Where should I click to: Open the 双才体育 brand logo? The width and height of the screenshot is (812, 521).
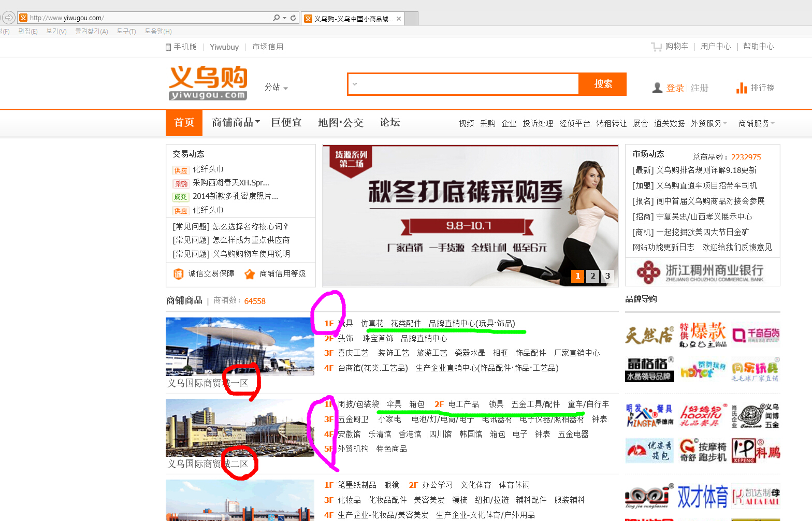pyautogui.click(x=703, y=497)
